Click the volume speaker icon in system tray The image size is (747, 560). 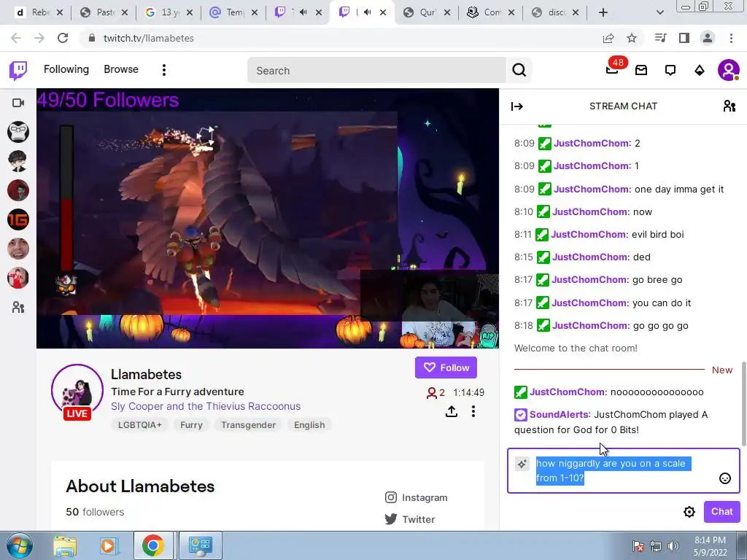point(673,546)
